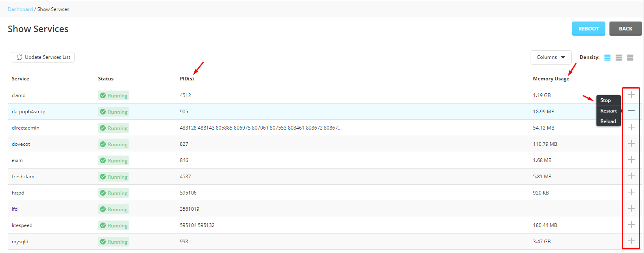Screen dimensions: 644x253
Task: Click memory value 1.19 GB
Action: [542, 95]
